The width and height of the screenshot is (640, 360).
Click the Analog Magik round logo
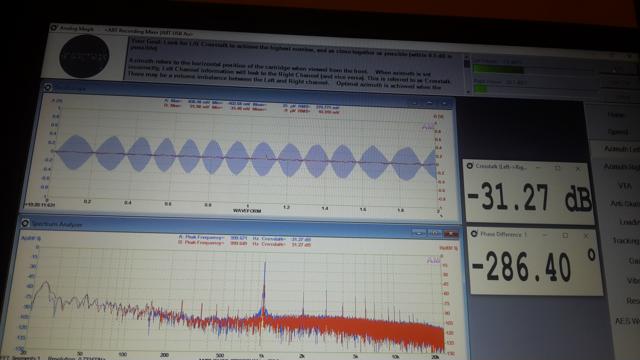point(84,56)
